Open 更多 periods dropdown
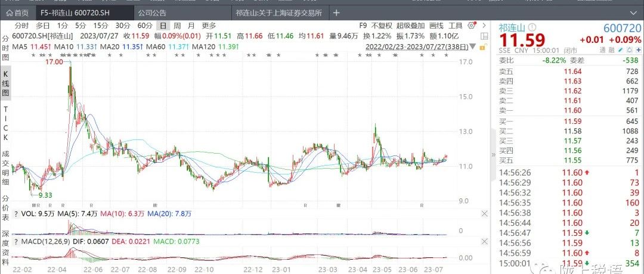The image size is (644, 274). point(209,26)
